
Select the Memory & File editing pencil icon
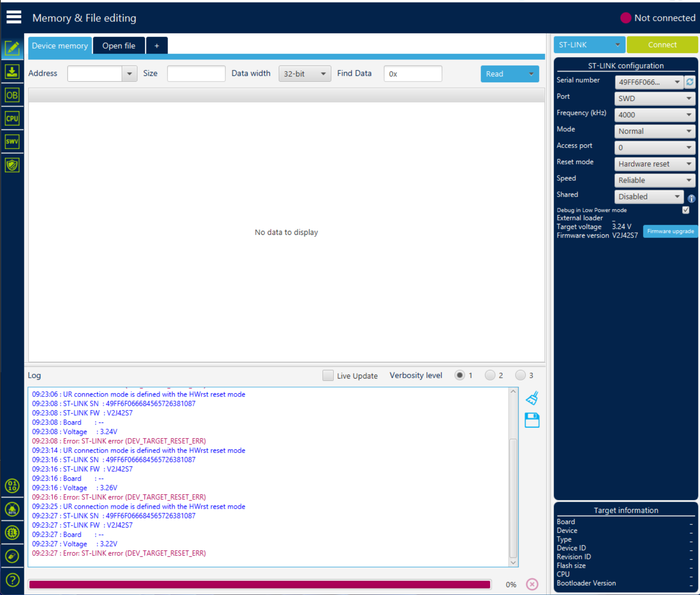point(12,48)
